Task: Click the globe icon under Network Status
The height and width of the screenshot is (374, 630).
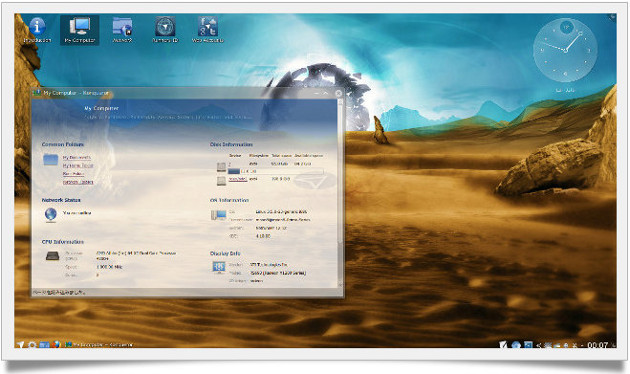Action: click(51, 214)
